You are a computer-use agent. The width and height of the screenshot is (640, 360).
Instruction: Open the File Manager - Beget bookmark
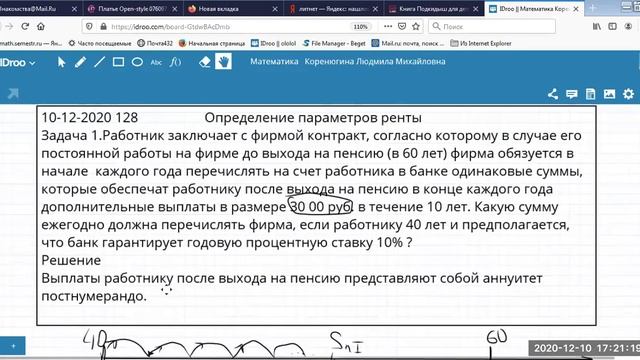coord(334,43)
